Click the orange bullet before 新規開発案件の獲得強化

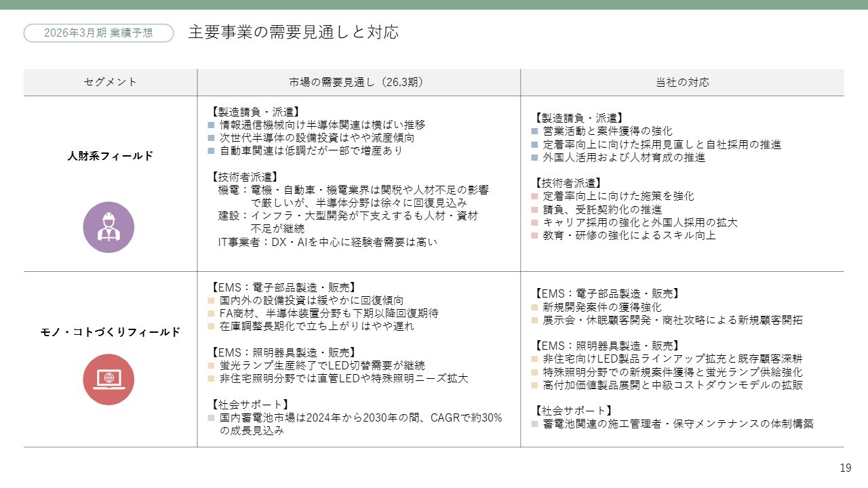pyautogui.click(x=535, y=307)
